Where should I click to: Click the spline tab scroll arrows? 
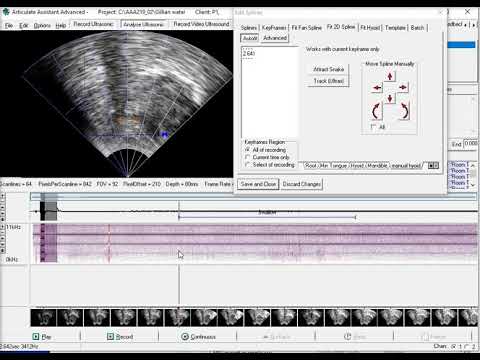433,165
